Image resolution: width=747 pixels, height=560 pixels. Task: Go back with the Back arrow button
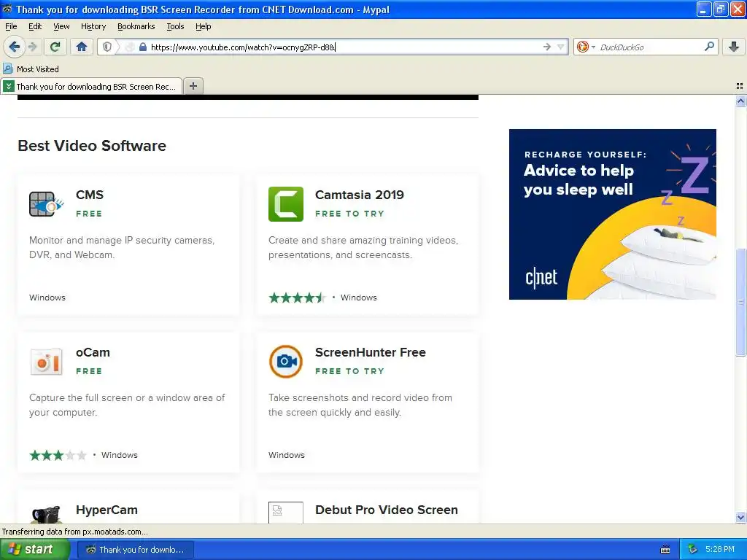pos(15,47)
